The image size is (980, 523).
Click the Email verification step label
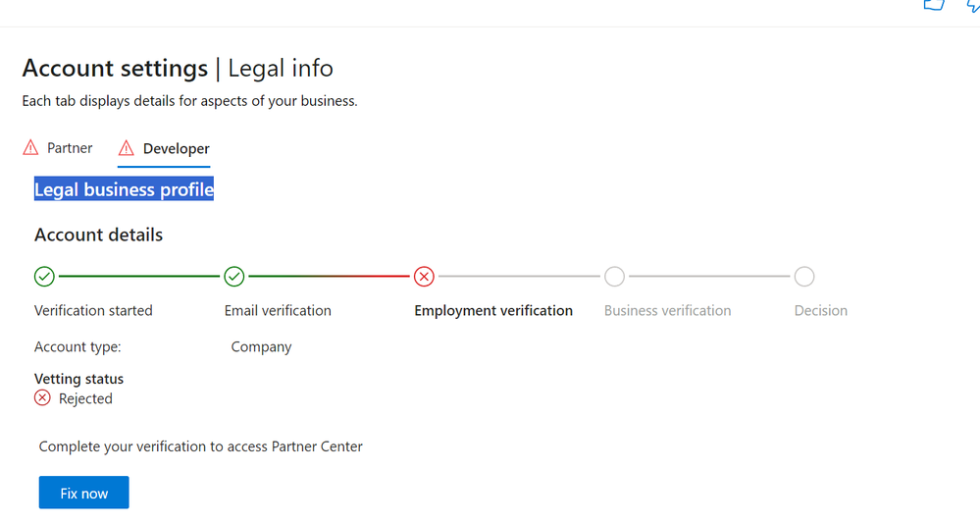278,310
